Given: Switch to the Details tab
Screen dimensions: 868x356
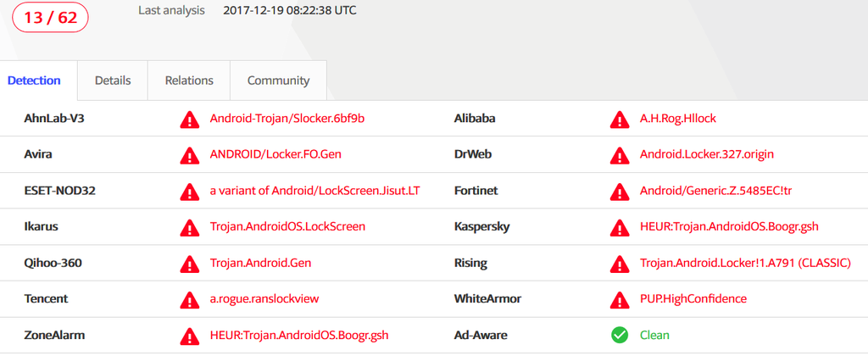Looking at the screenshot, I should coord(113,81).
